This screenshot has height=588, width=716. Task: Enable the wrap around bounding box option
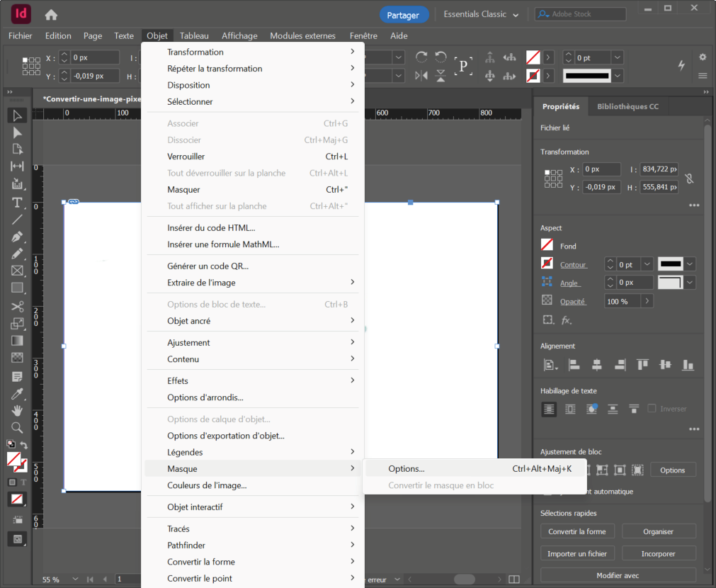570,409
